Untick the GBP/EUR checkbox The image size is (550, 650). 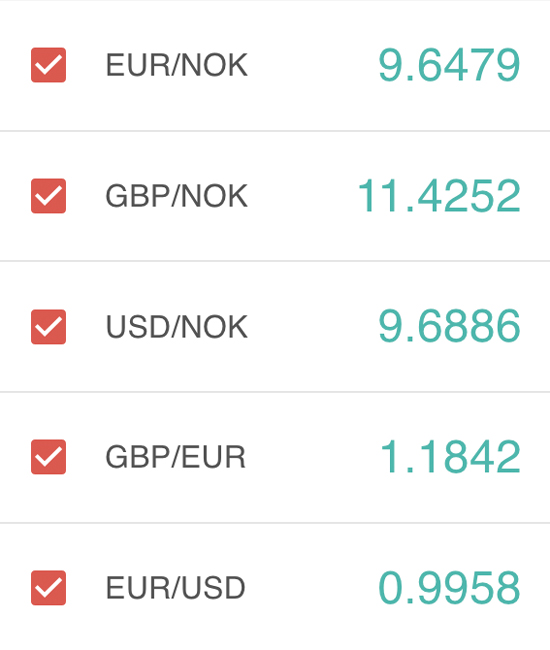[48, 457]
